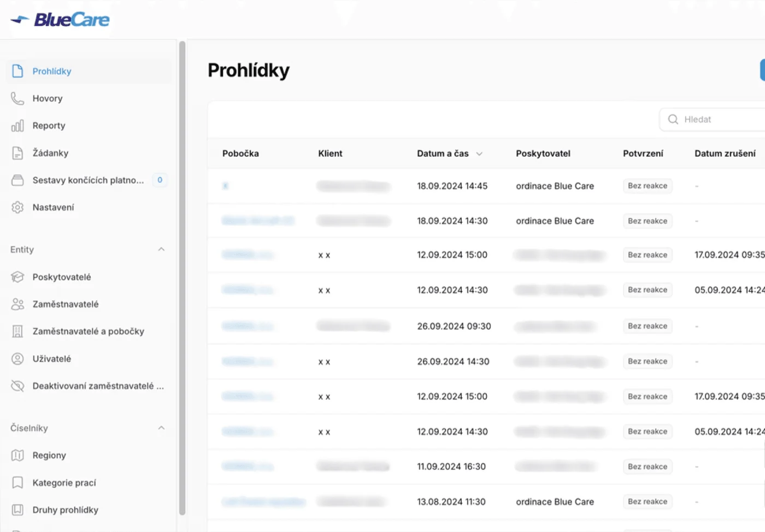765x532 pixels.
Task: Click Bez reakce badge for 26.09.2024 09:30
Action: coord(648,326)
